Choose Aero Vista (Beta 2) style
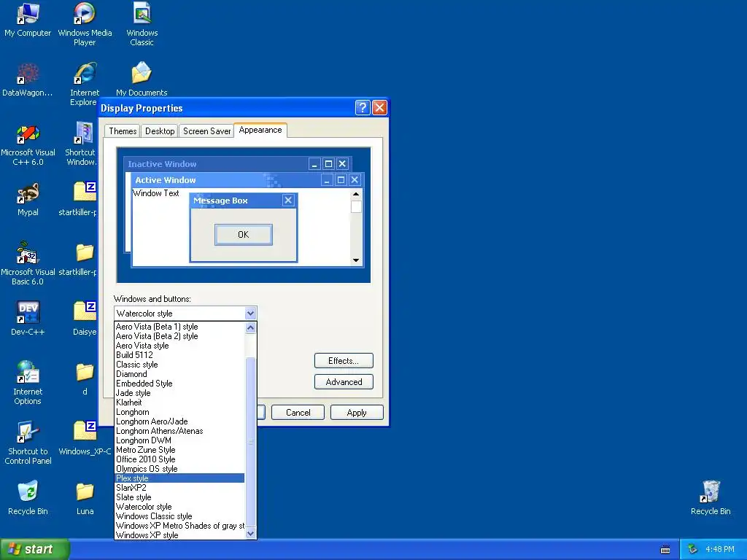Screen dimensions: 747x560 (180, 336)
